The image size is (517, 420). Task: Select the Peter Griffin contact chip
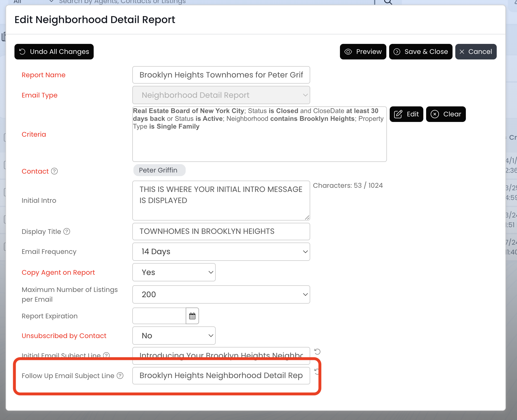coord(159,170)
